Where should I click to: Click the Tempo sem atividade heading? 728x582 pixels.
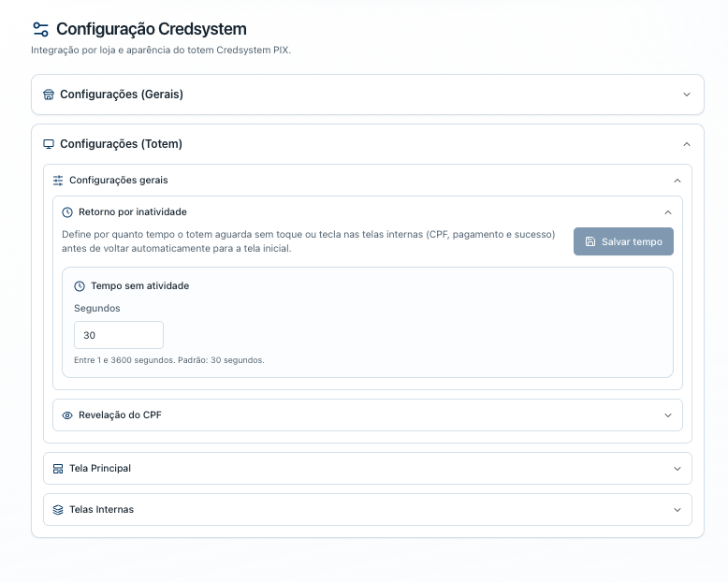coord(140,286)
